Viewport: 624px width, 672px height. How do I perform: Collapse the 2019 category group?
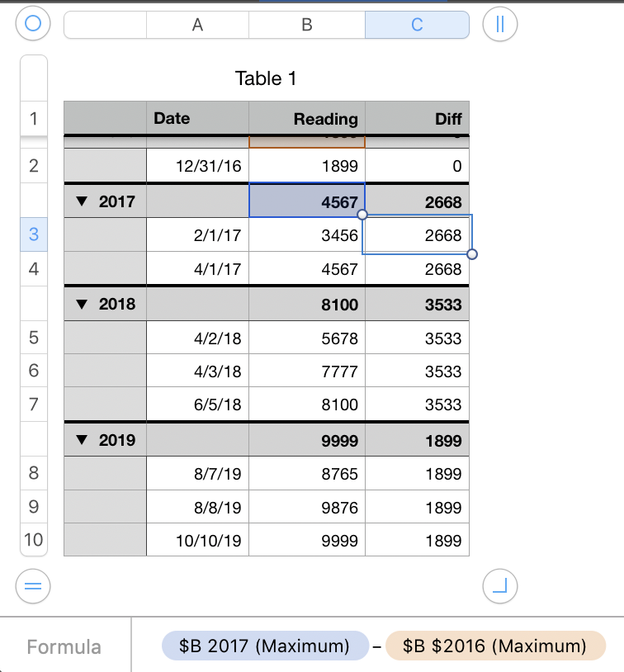(81, 440)
